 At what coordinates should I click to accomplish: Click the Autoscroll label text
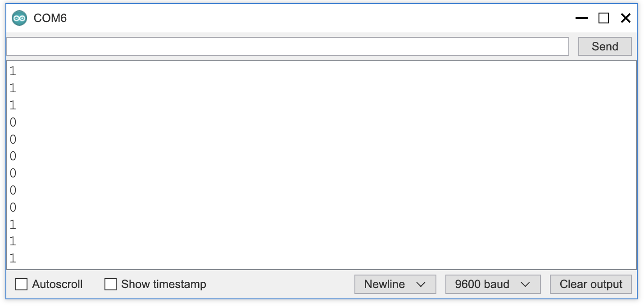tap(57, 284)
